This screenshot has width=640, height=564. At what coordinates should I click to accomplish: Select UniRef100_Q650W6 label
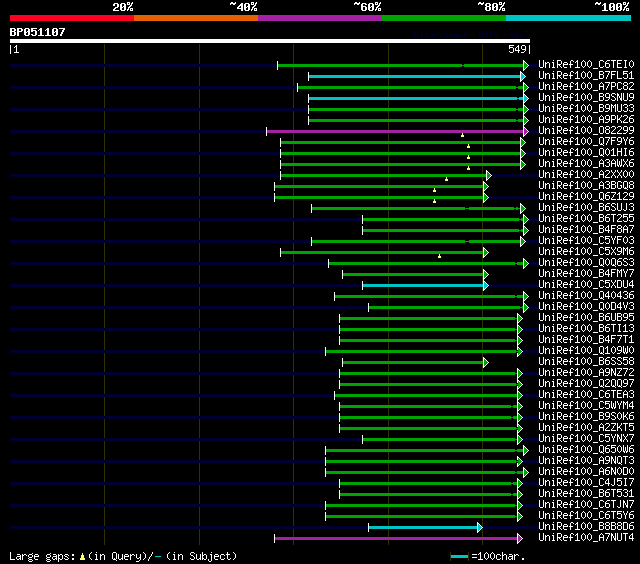pos(586,450)
